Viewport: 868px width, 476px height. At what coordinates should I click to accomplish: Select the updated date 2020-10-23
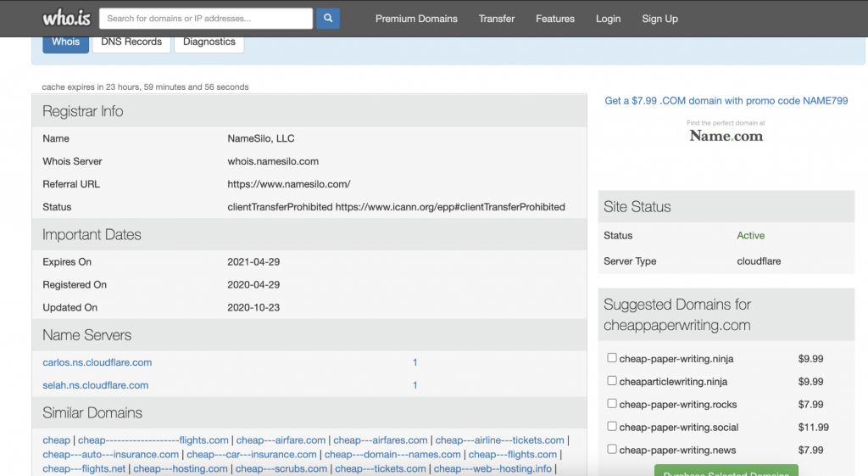pyautogui.click(x=253, y=307)
